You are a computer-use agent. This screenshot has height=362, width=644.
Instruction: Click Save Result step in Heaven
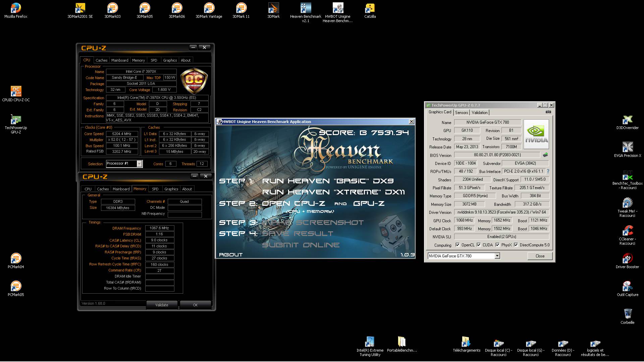point(298,234)
